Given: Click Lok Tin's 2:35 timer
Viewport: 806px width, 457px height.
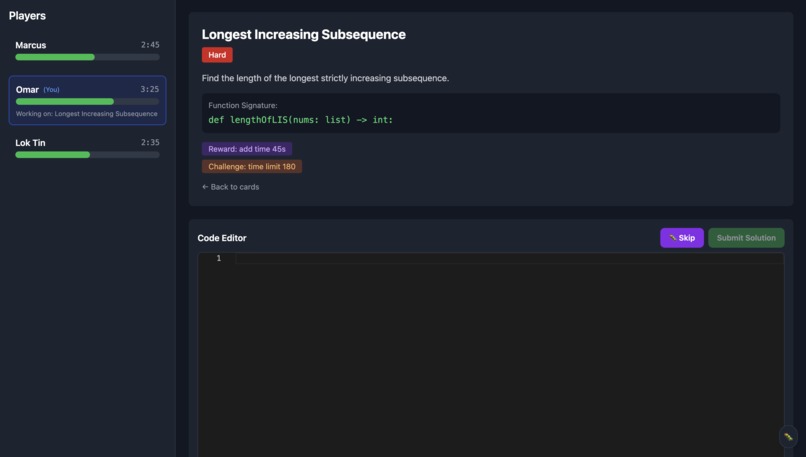Looking at the screenshot, I should (x=150, y=142).
